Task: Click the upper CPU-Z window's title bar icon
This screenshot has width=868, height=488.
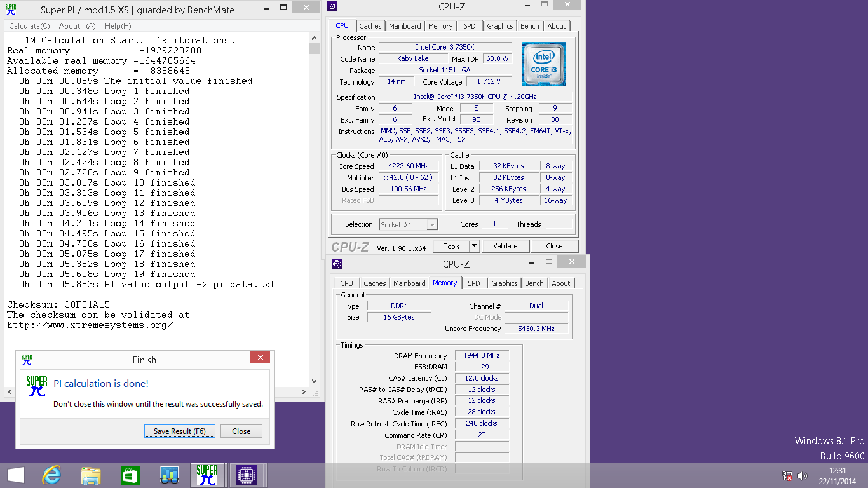Action: tap(332, 6)
